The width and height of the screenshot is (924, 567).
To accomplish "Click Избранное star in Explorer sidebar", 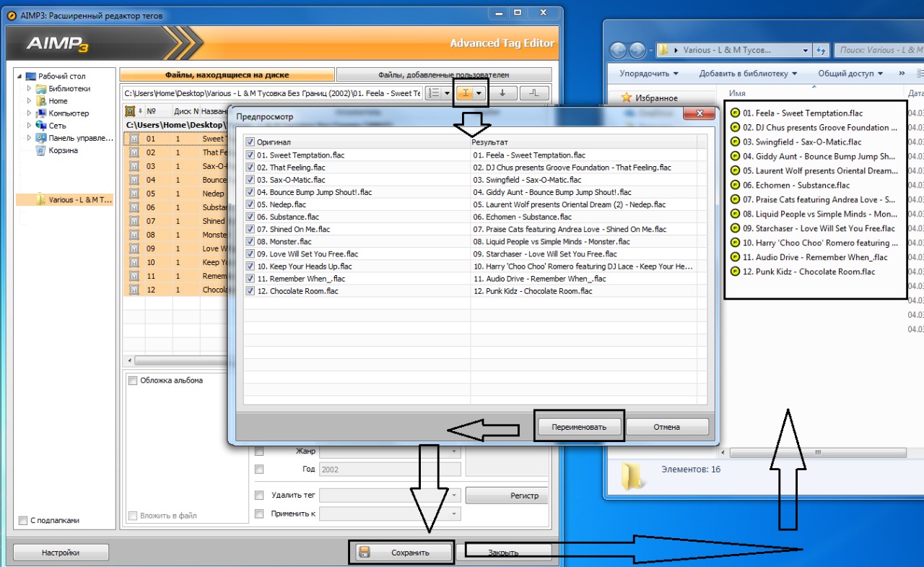I will click(627, 98).
